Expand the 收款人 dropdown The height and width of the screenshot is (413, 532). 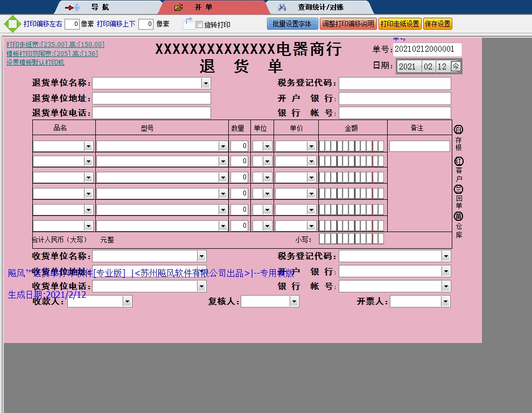point(128,301)
